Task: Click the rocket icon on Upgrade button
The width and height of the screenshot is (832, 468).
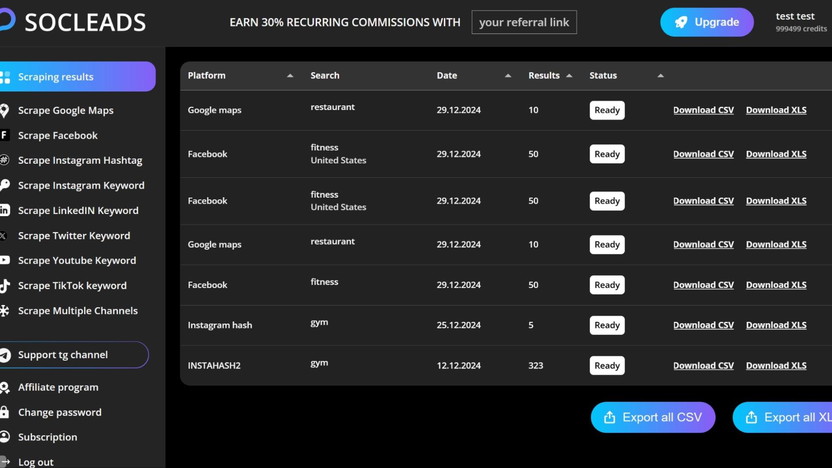Action: 681,22
